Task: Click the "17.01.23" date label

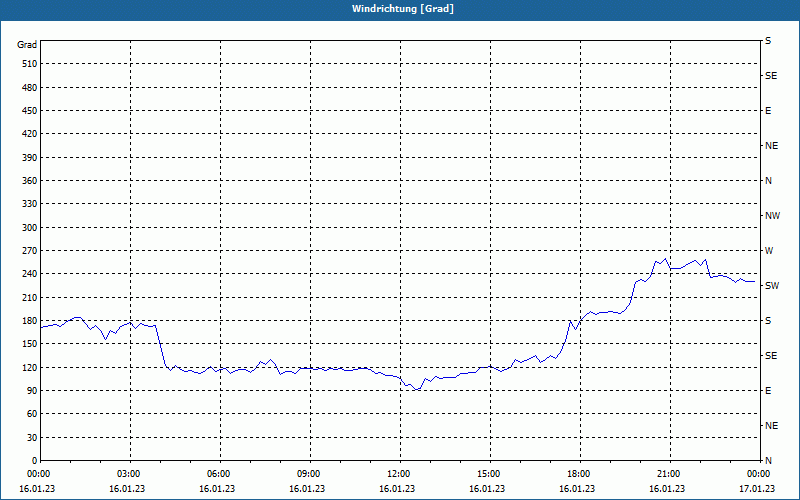Action: pyautogui.click(x=757, y=489)
